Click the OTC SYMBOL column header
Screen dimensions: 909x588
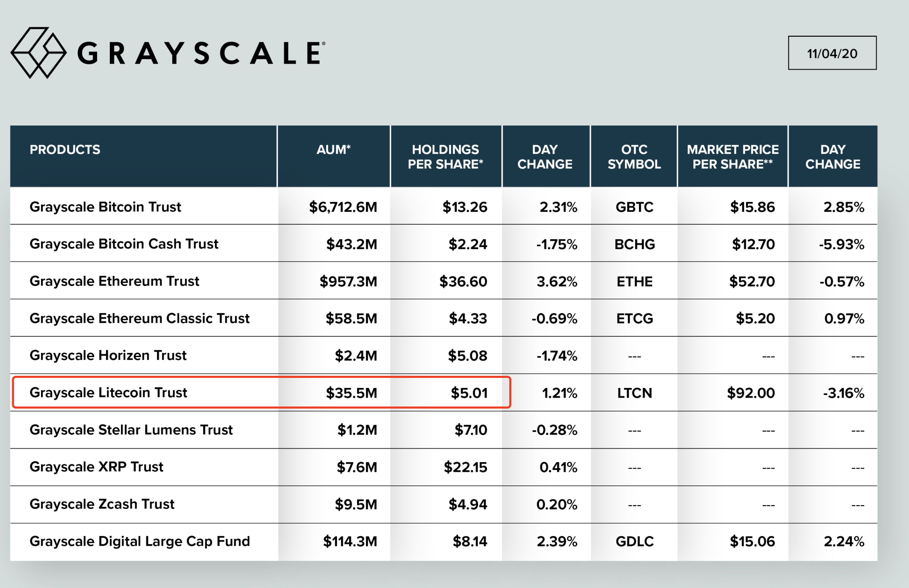(x=634, y=157)
